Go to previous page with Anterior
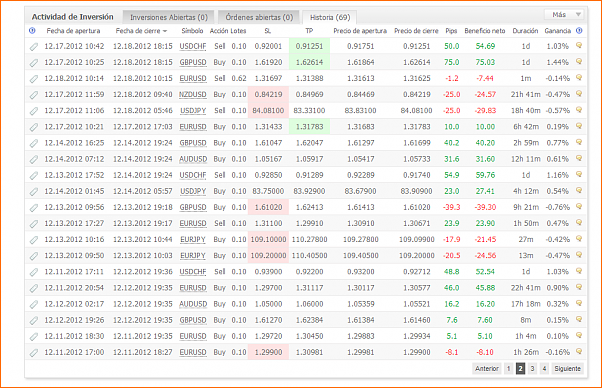This screenshot has height=388, width=602. (x=487, y=368)
